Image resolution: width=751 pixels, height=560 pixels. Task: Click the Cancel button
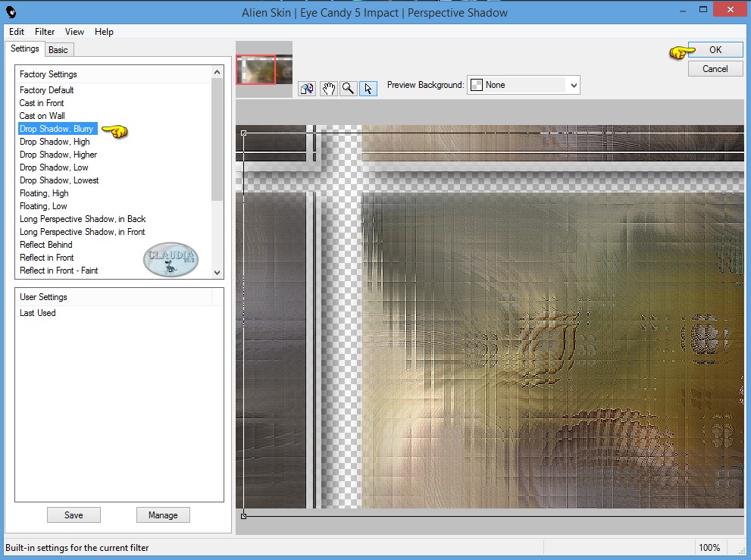click(x=715, y=69)
